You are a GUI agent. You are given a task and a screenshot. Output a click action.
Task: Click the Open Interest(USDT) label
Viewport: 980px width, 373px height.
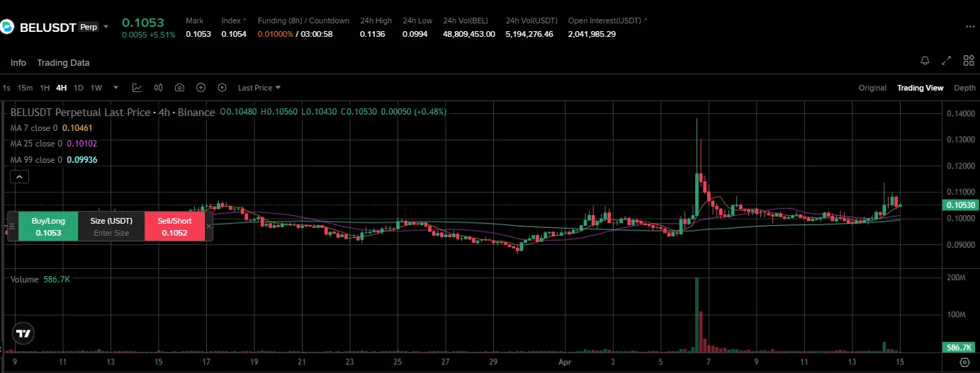tap(606, 21)
